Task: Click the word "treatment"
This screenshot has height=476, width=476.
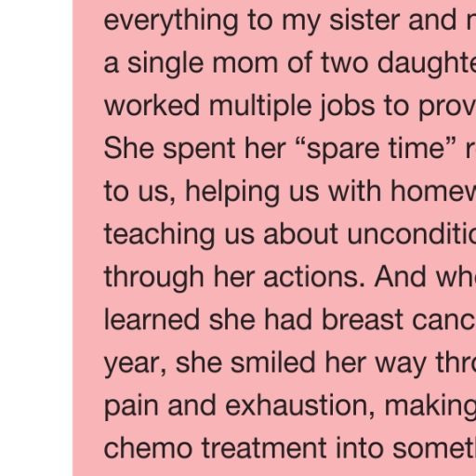Action: [264, 448]
